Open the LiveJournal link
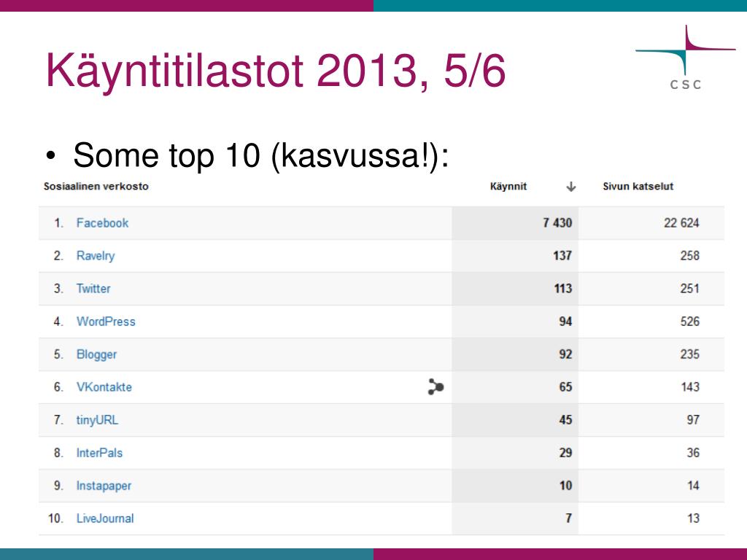747x560 pixels. (105, 518)
